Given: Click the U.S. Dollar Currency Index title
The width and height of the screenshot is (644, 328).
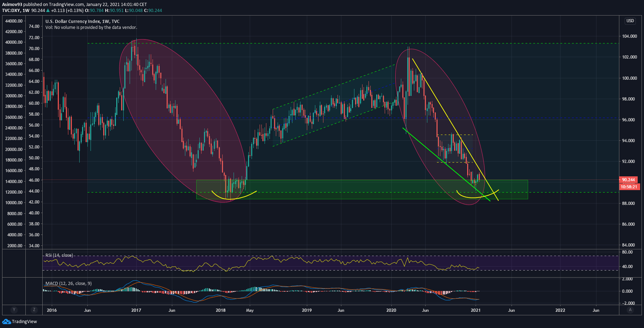Looking at the screenshot, I should (82, 21).
